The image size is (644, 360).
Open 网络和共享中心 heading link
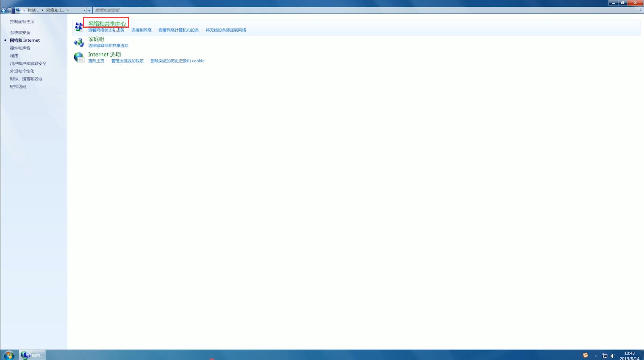pyautogui.click(x=107, y=23)
